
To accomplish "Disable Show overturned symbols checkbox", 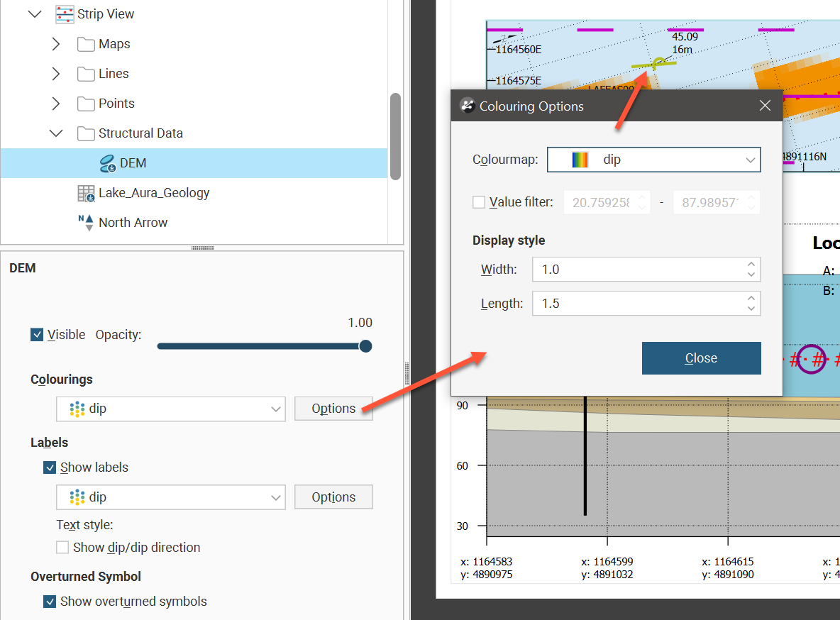I will (x=50, y=602).
